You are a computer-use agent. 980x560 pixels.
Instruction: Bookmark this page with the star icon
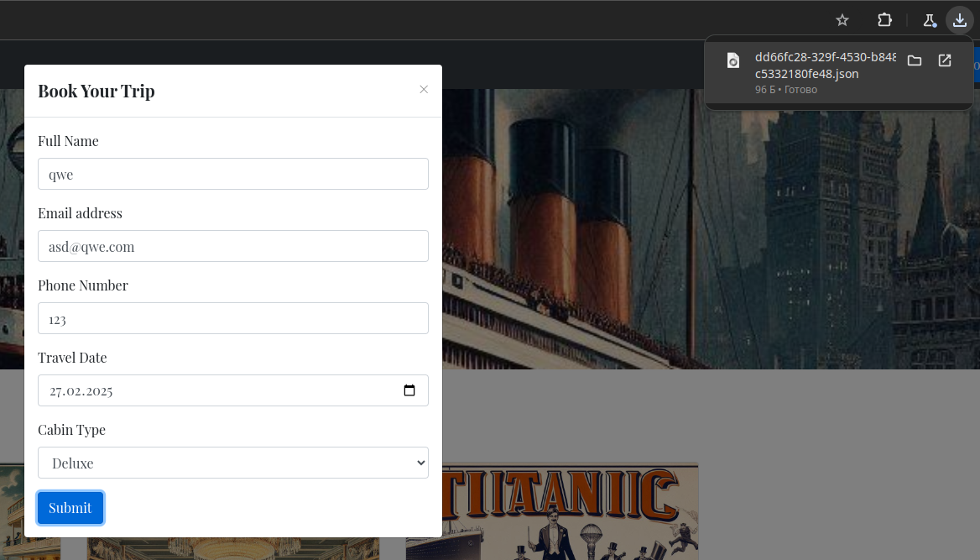(842, 20)
